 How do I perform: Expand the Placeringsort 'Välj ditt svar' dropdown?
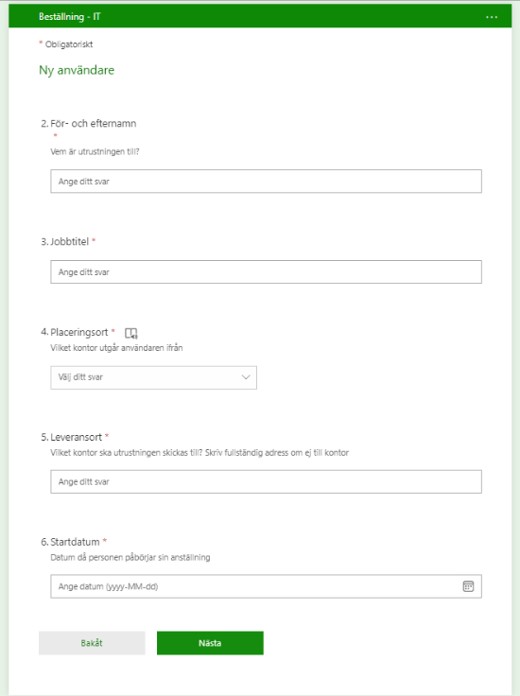pyautogui.click(x=154, y=377)
